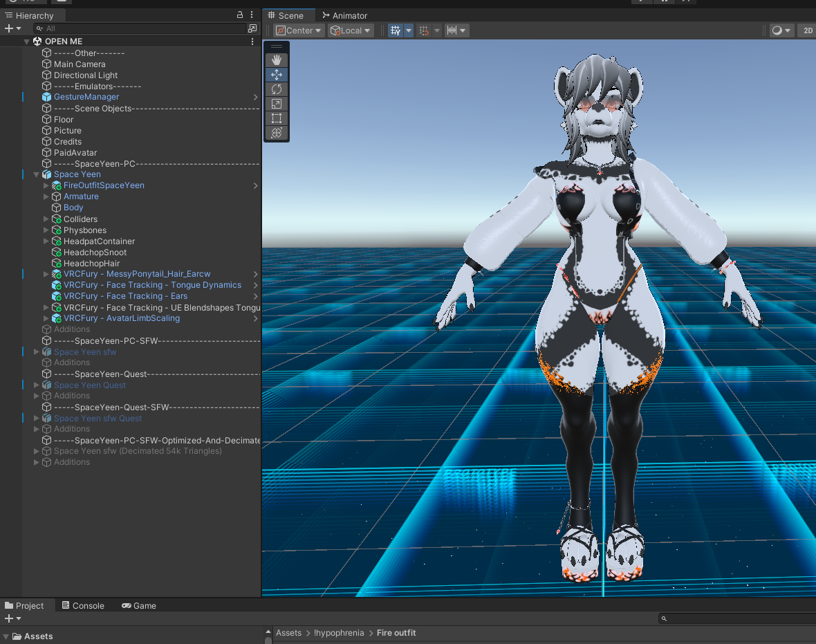Select the Hand view tool

click(277, 60)
